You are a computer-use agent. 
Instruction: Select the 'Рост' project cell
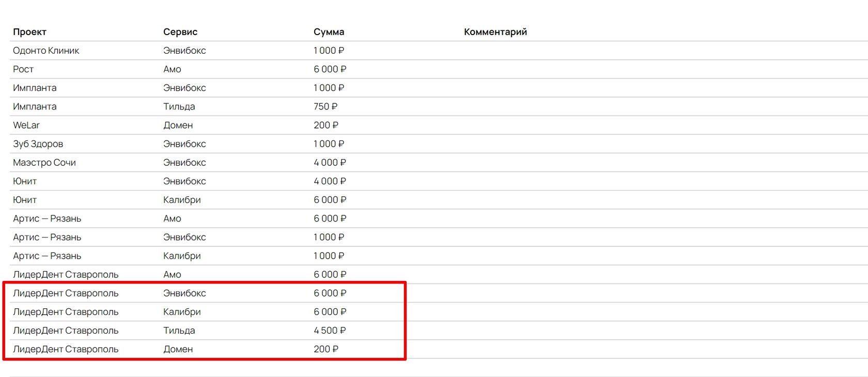click(23, 69)
